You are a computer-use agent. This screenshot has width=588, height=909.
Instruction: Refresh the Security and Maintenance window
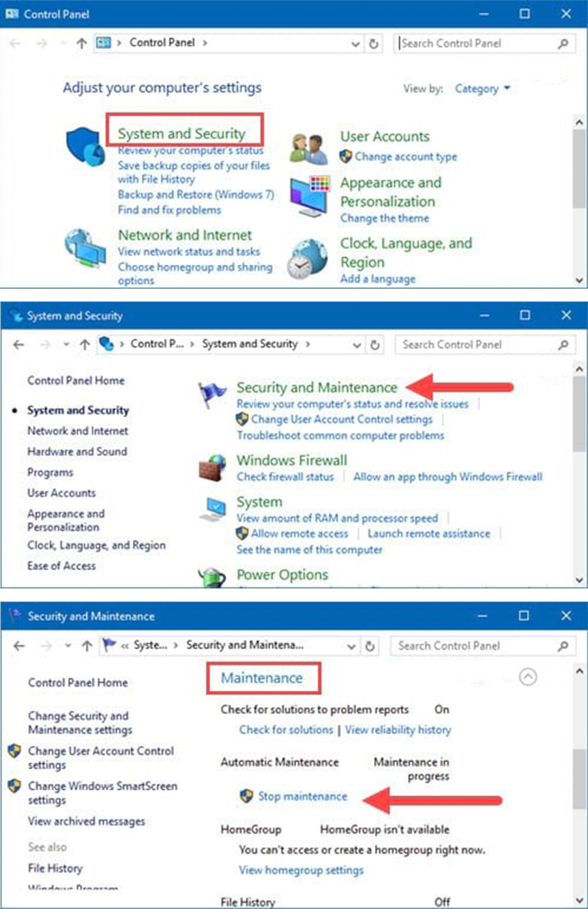370,646
